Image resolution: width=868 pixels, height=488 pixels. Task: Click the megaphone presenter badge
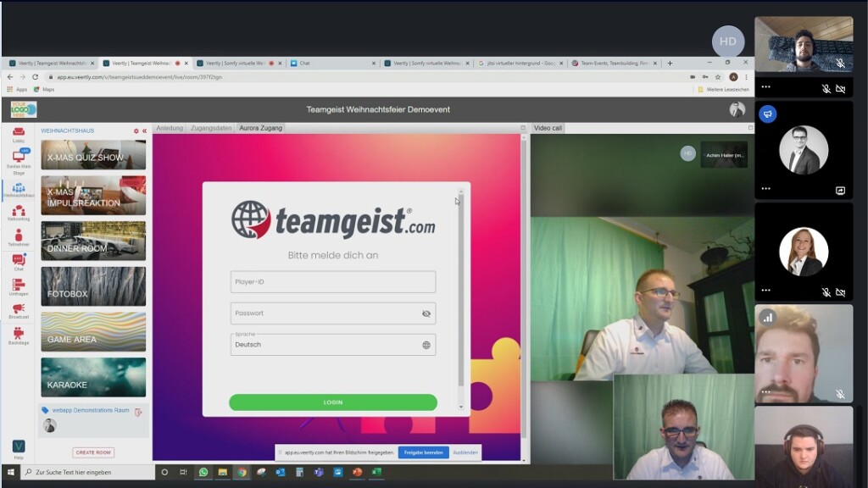(768, 114)
